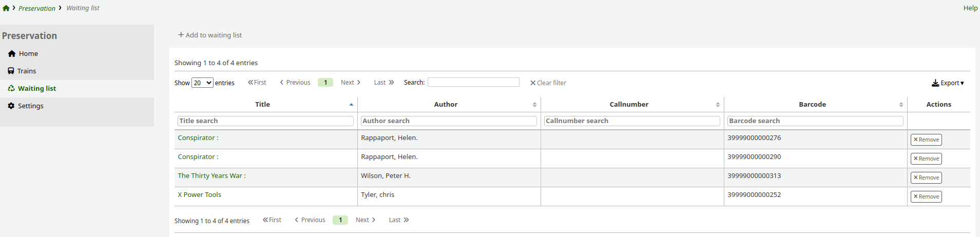Open The Thirty Years War title link
This screenshot has height=237, width=980.
coord(212,176)
